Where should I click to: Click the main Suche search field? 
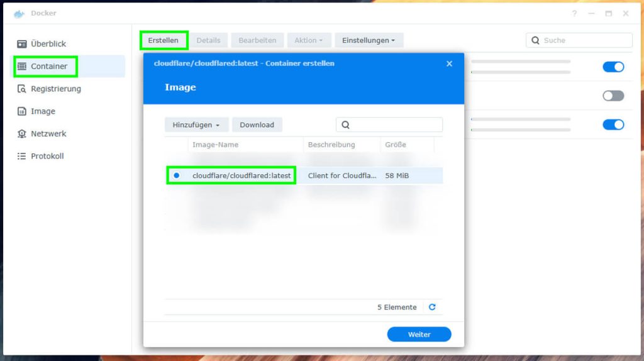pos(579,40)
